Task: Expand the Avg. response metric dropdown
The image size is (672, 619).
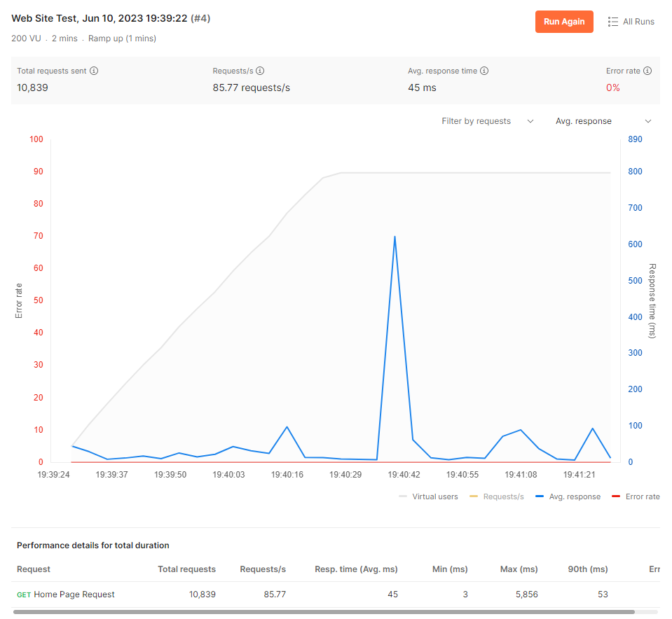Action: (x=603, y=121)
